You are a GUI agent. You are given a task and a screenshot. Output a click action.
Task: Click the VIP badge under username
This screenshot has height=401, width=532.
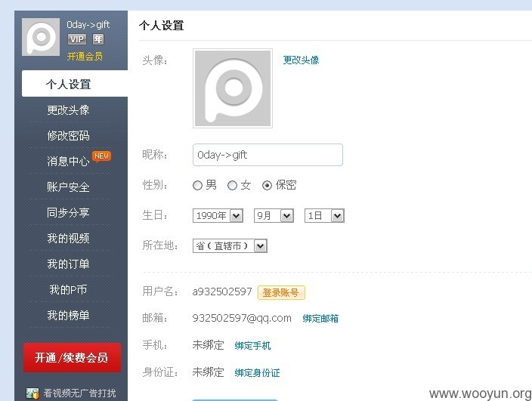(76, 39)
